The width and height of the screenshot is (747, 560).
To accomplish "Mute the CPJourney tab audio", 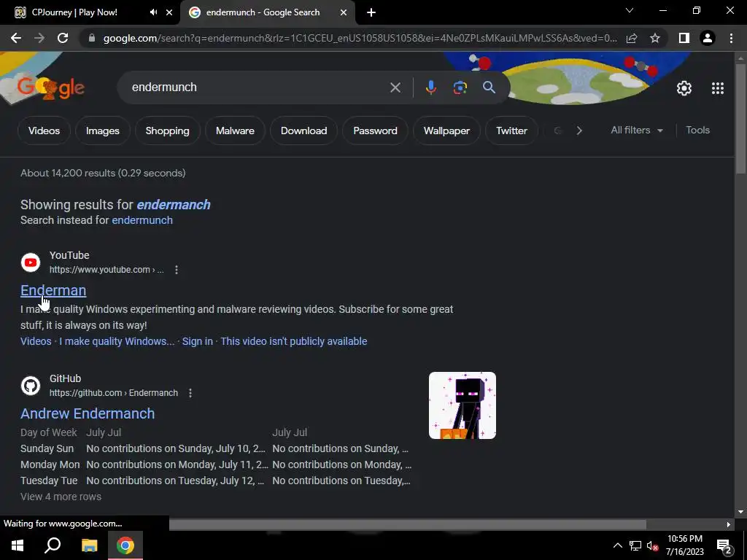I will 153,12.
